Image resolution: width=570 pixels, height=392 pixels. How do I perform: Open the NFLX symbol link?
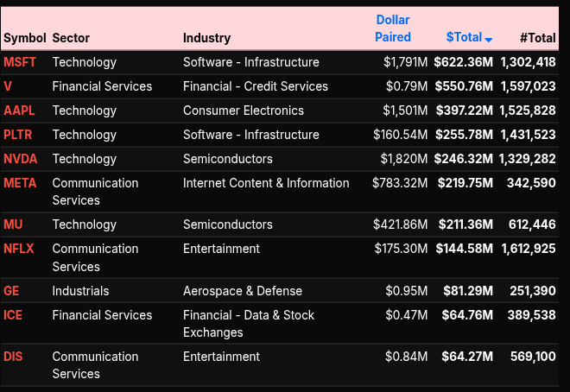19,249
